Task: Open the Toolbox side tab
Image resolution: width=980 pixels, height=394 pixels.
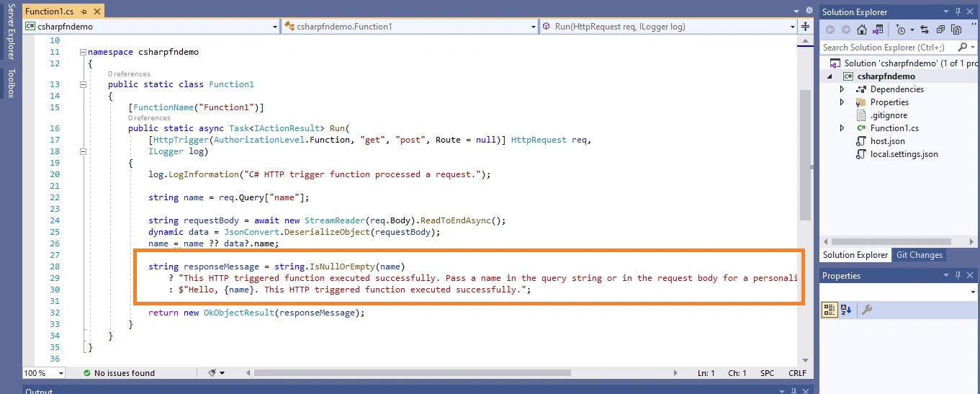Action: point(11,83)
